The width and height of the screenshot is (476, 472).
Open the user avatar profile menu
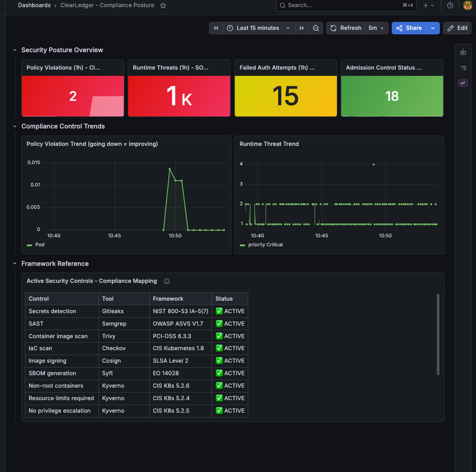pos(468,5)
